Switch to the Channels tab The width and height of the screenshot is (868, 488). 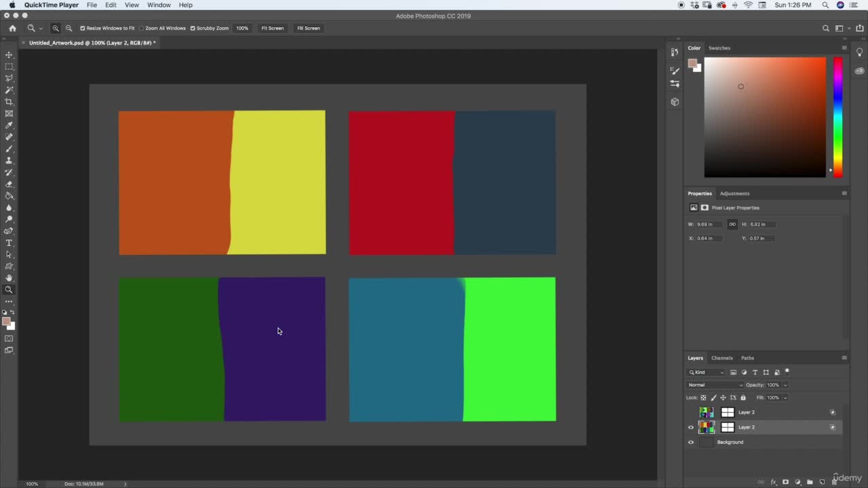pos(722,358)
